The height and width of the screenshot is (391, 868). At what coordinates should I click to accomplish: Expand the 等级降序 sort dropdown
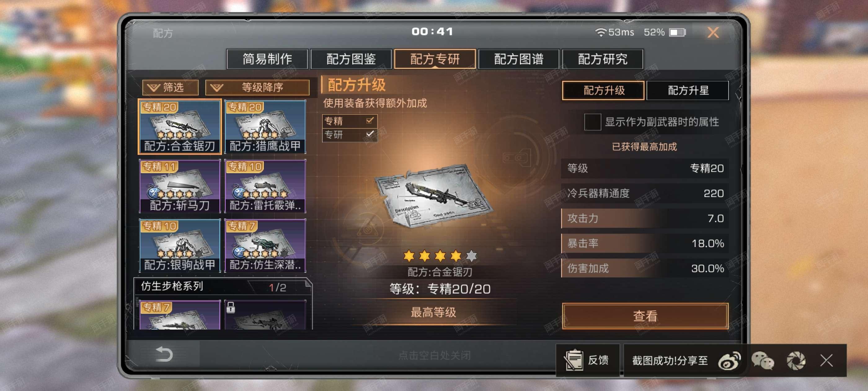pyautogui.click(x=257, y=88)
